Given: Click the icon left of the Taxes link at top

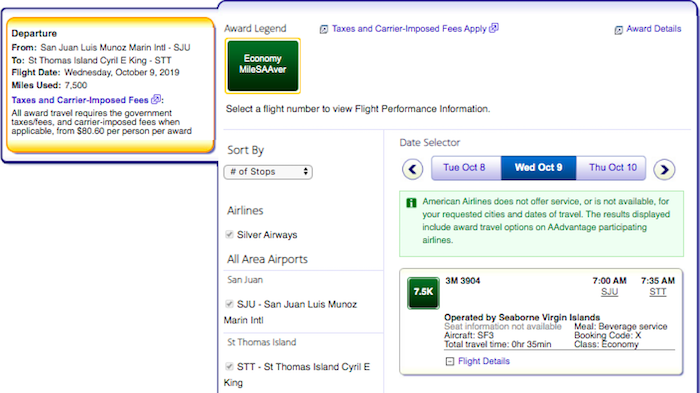Looking at the screenshot, I should 324,29.
